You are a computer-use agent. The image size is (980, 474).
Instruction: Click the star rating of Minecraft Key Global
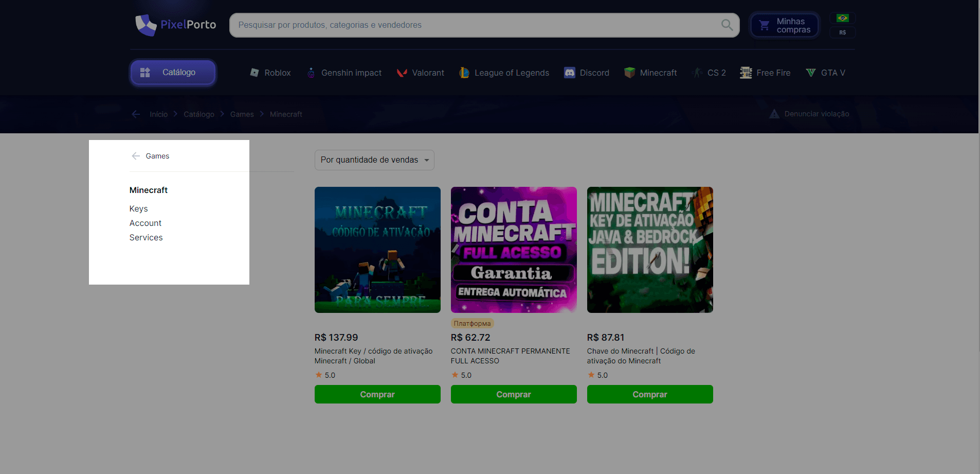coord(325,375)
